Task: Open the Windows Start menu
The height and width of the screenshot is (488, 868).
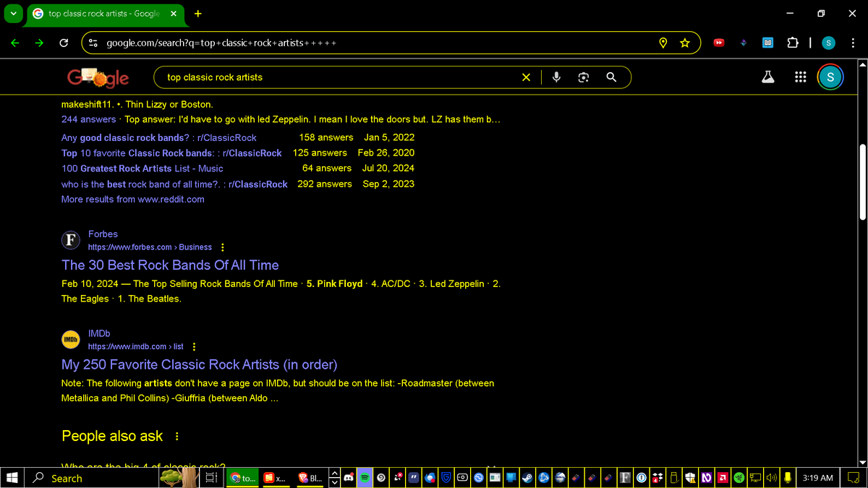Action: pos(12,478)
